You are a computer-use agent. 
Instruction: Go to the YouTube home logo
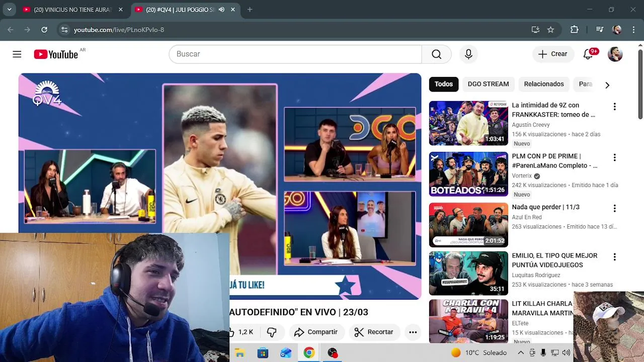(56, 54)
